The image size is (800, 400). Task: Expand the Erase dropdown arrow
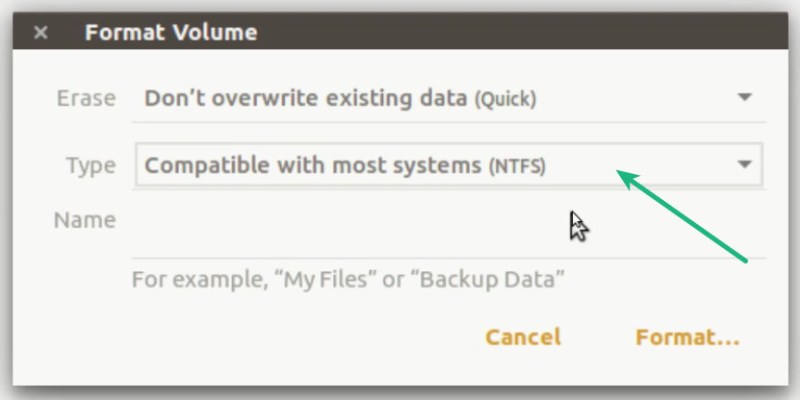744,98
